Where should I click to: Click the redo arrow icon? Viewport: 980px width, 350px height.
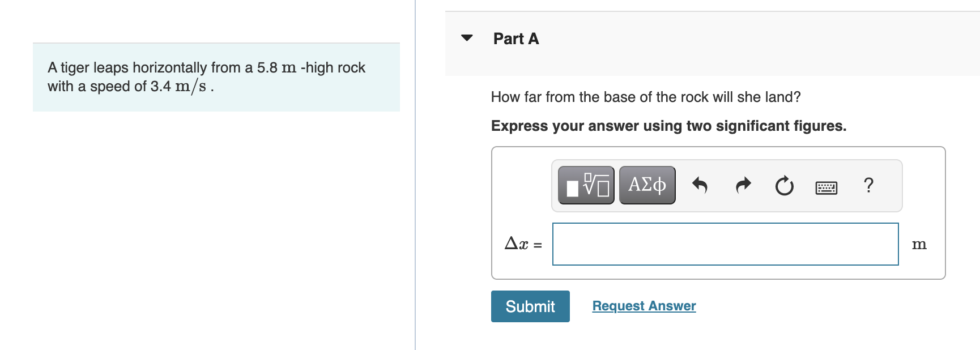click(x=743, y=185)
